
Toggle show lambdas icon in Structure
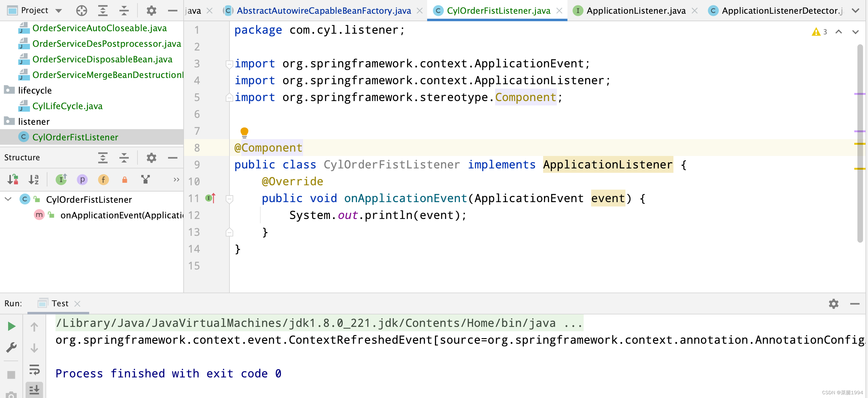(x=146, y=179)
